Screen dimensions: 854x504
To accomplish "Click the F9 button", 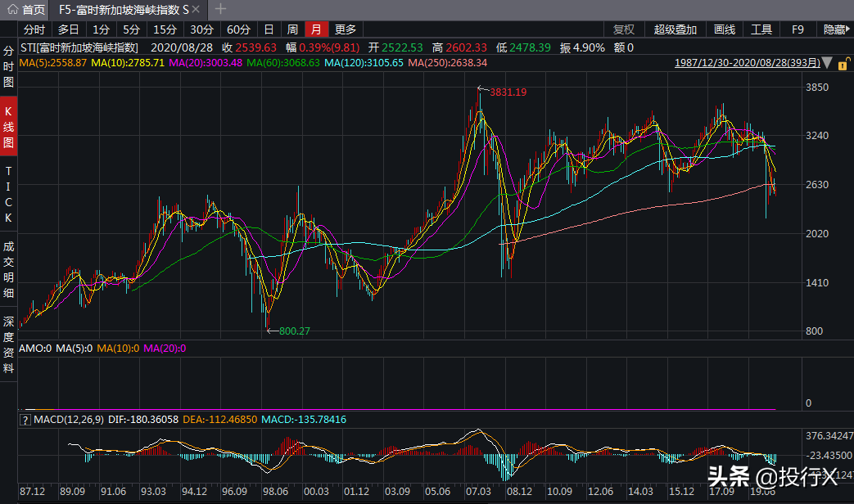I will click(x=798, y=29).
